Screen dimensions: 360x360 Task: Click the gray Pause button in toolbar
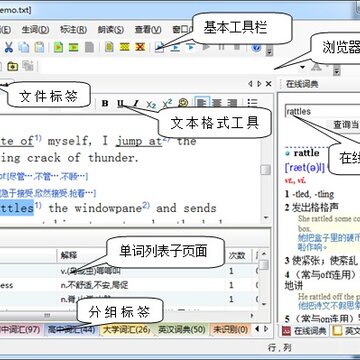221,47
